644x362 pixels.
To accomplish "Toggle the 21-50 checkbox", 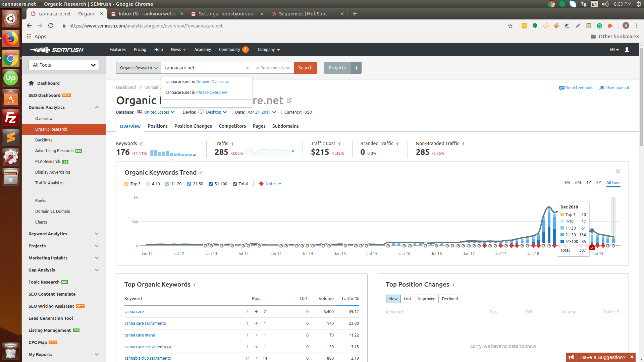I will (189, 184).
